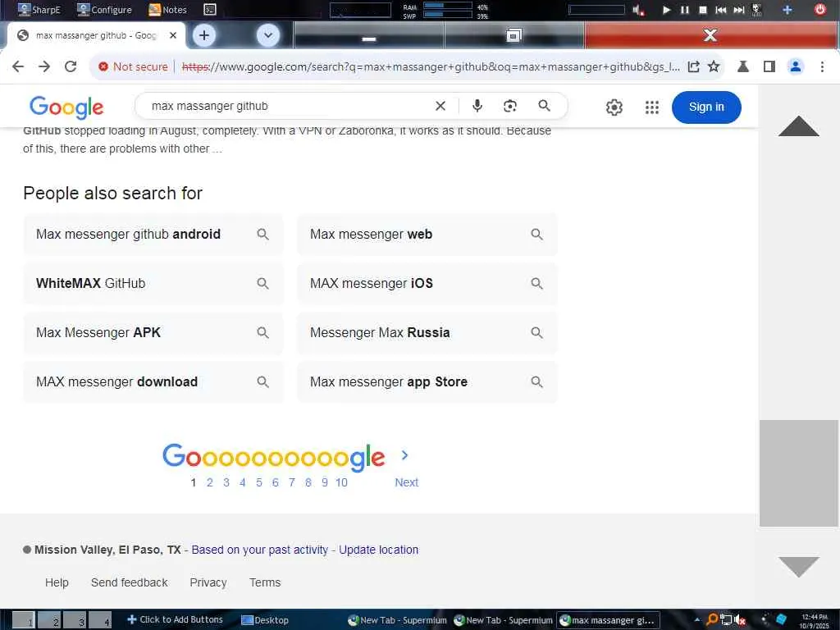Open the Send feedback footer link
Image resolution: width=840 pixels, height=630 pixels.
(x=129, y=583)
